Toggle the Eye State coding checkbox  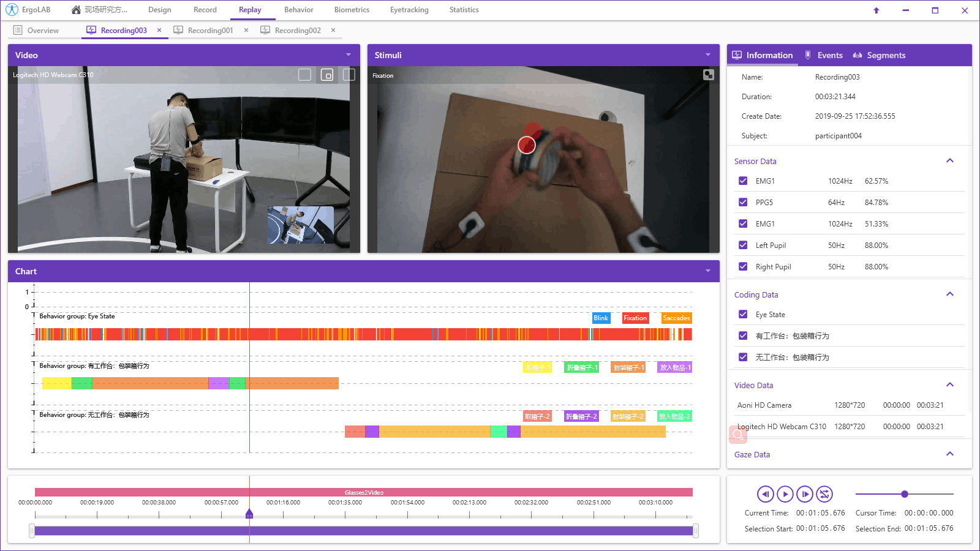coord(743,314)
